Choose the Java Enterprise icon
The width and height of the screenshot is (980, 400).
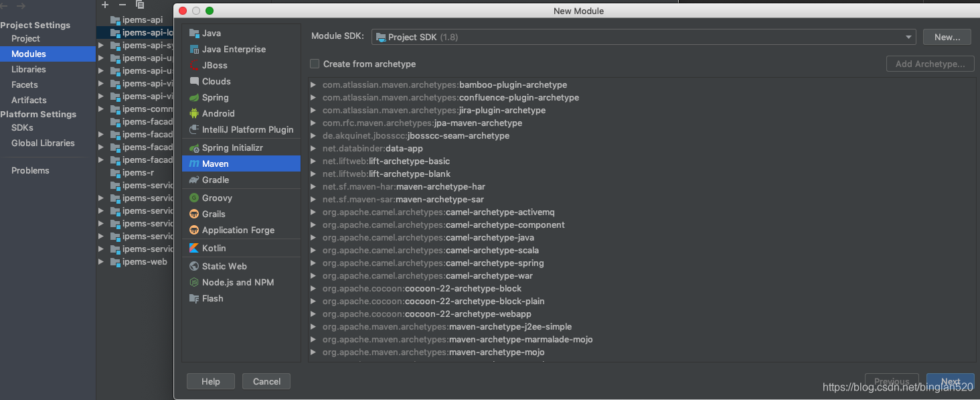(x=194, y=49)
